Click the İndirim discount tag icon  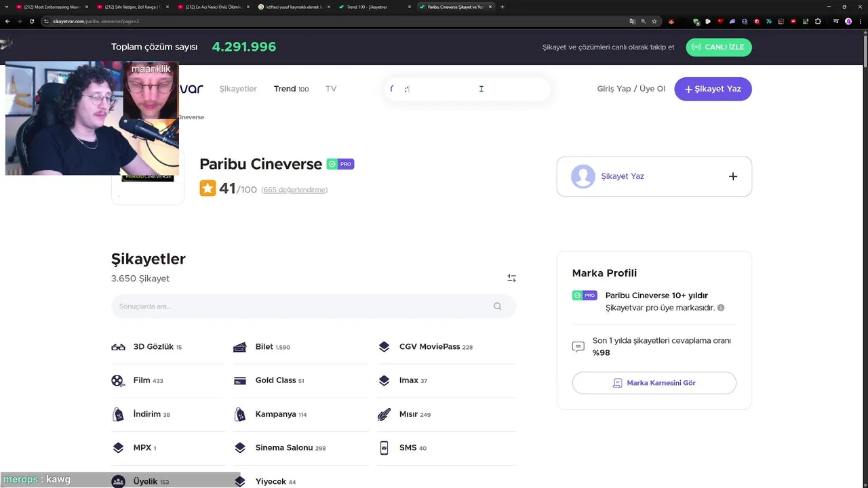tap(118, 414)
